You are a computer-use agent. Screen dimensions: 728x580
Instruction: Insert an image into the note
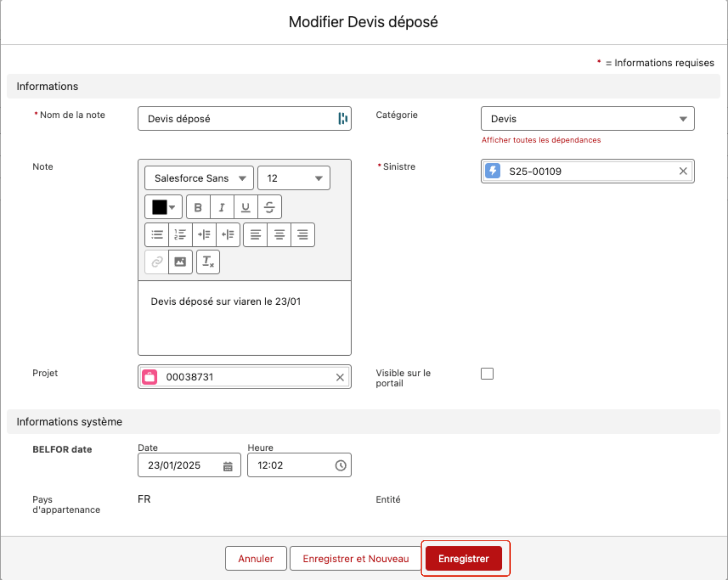[180, 262]
